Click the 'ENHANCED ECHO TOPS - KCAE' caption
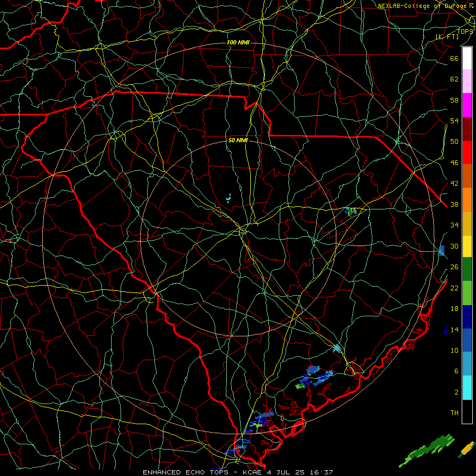The height and width of the screenshot is (476, 476). 202,472
